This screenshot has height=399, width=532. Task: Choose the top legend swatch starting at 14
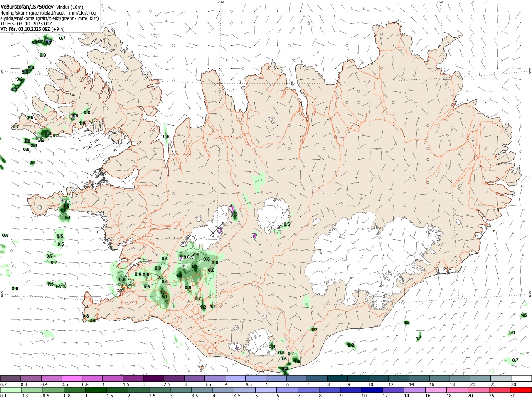(x=419, y=378)
